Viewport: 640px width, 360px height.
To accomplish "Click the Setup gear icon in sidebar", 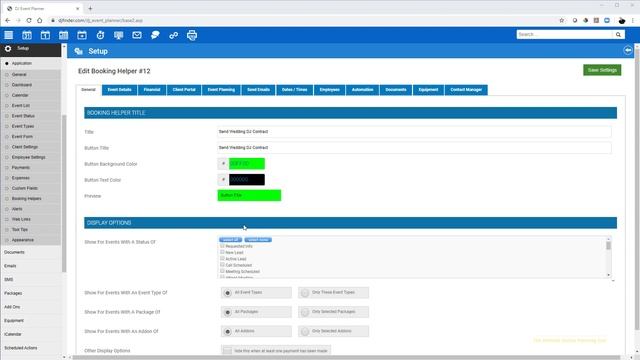I will point(8,49).
